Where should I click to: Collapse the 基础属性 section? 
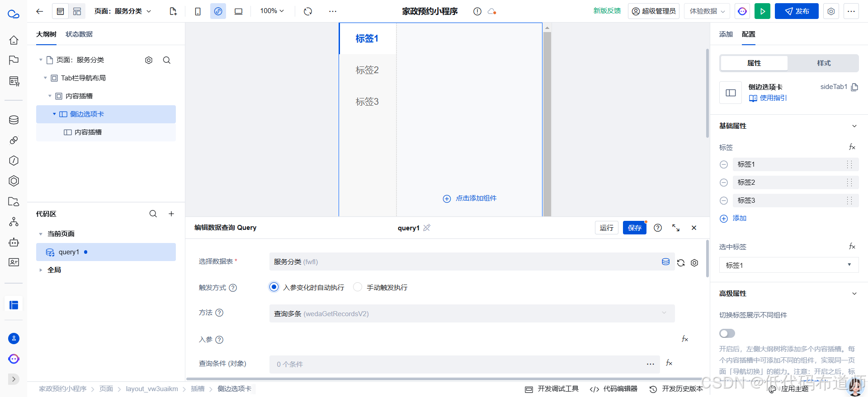point(854,126)
